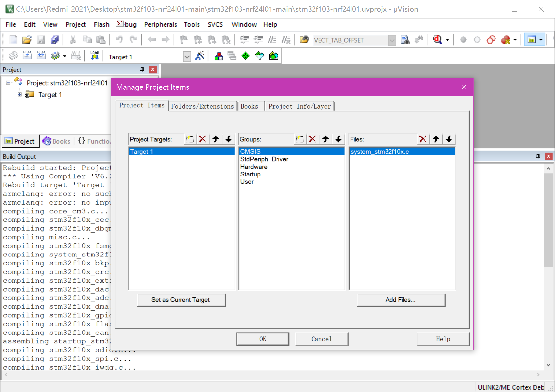Move Project Target down arrow
The width and height of the screenshot is (555, 392).
coord(229,139)
